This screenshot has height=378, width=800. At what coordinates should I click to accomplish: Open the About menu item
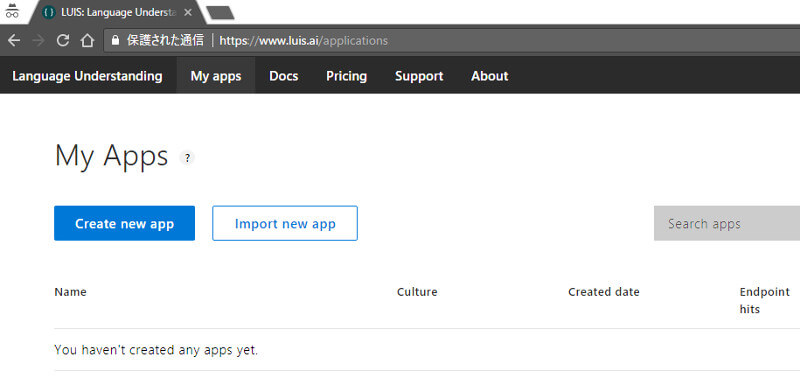[x=490, y=76]
